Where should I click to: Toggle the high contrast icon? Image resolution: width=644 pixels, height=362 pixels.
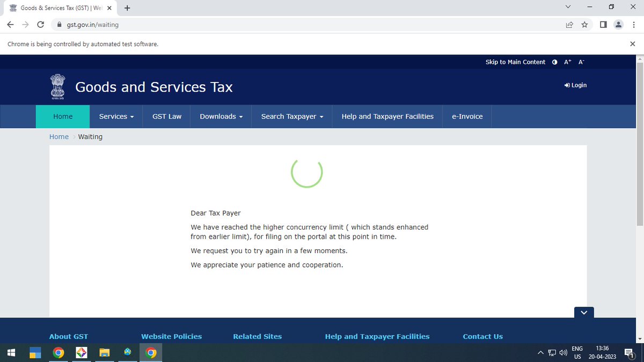click(x=555, y=62)
